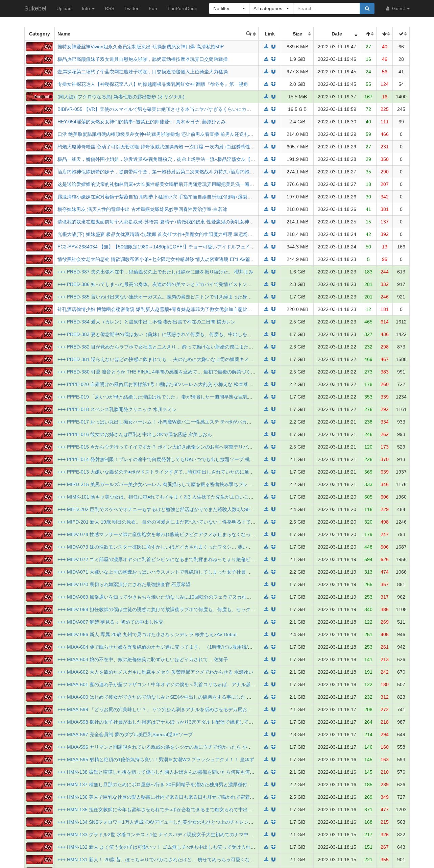Download torrent file for MIRD-215
Viewport: 434px width, 868px height.
pyautogui.click(x=266, y=484)
